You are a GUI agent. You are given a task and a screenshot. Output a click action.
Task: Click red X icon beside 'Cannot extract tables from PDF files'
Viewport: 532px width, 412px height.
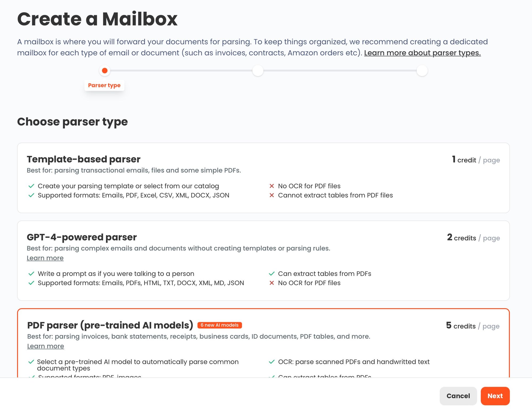click(x=272, y=195)
